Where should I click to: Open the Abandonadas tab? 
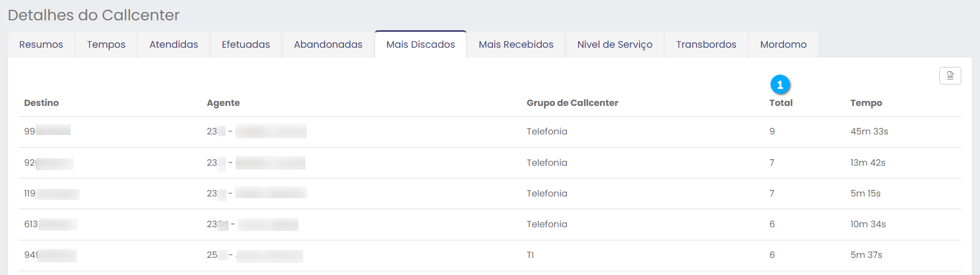[328, 44]
